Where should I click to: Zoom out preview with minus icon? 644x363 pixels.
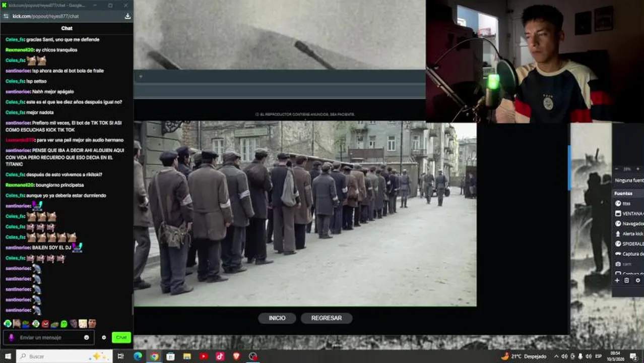click(617, 169)
